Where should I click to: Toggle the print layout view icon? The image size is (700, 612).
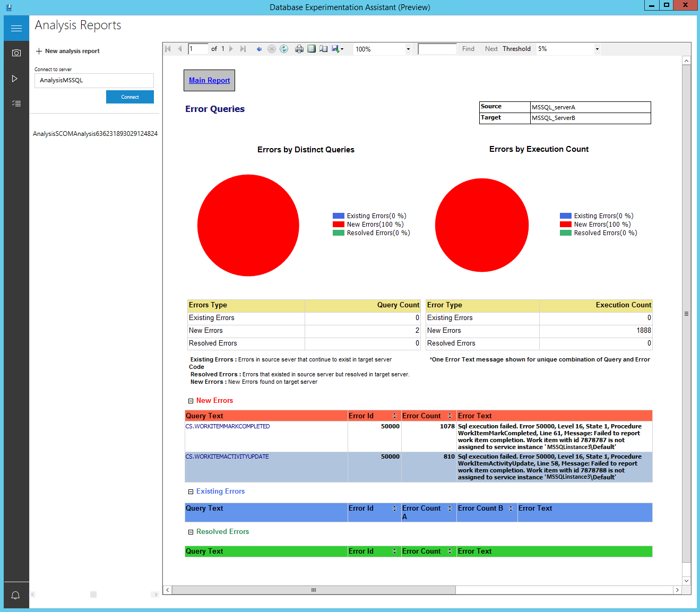pos(312,49)
